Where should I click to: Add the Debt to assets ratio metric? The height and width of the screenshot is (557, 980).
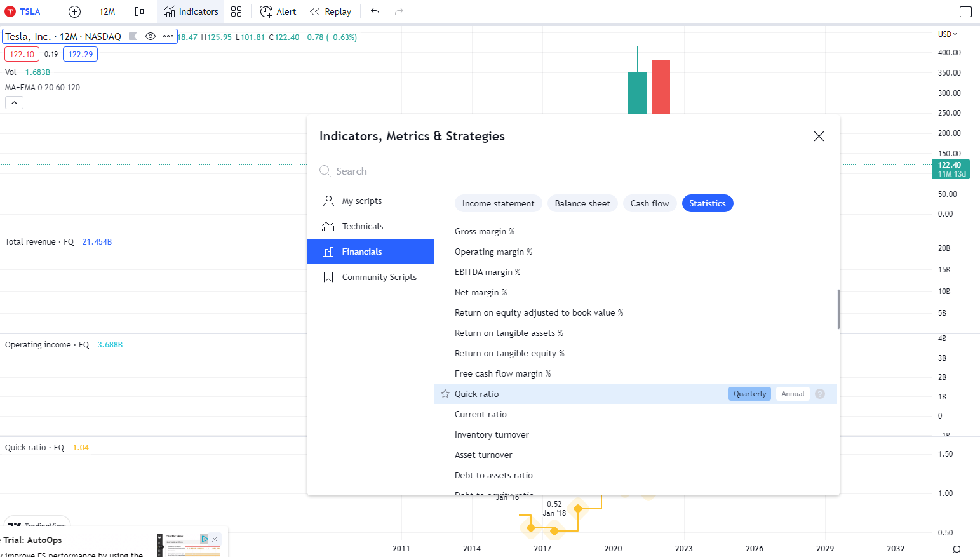point(635,475)
